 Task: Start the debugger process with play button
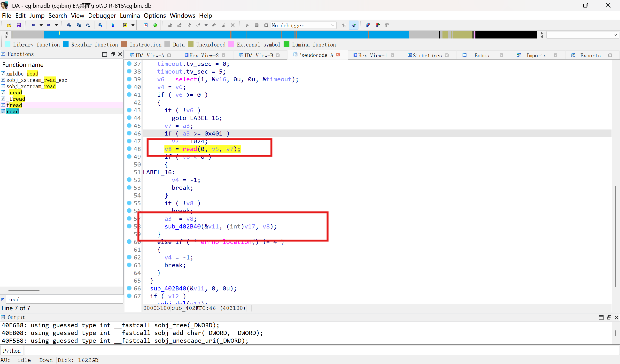pyautogui.click(x=247, y=25)
